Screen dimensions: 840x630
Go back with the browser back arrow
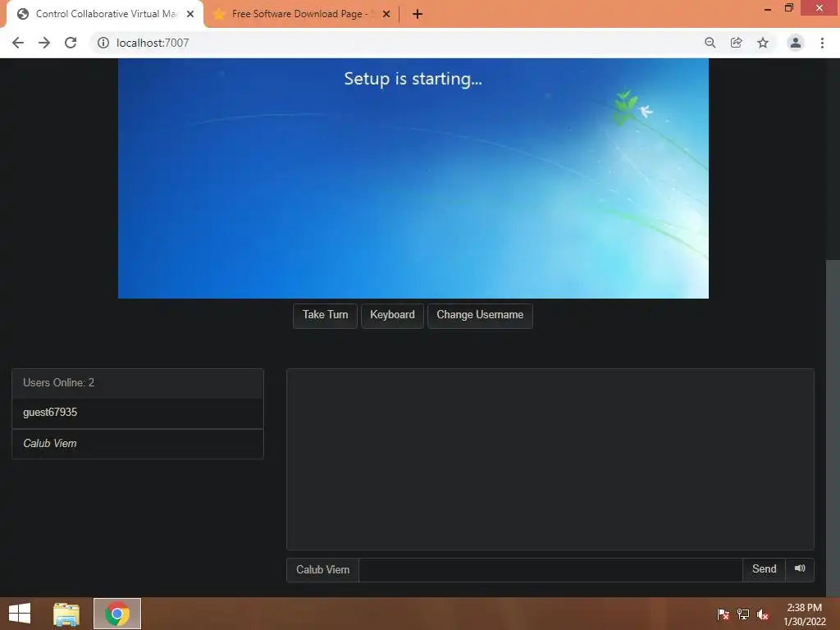click(x=18, y=43)
